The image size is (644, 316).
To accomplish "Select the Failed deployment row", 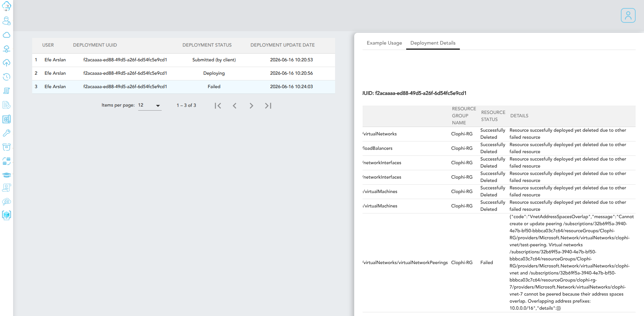I will click(x=183, y=87).
